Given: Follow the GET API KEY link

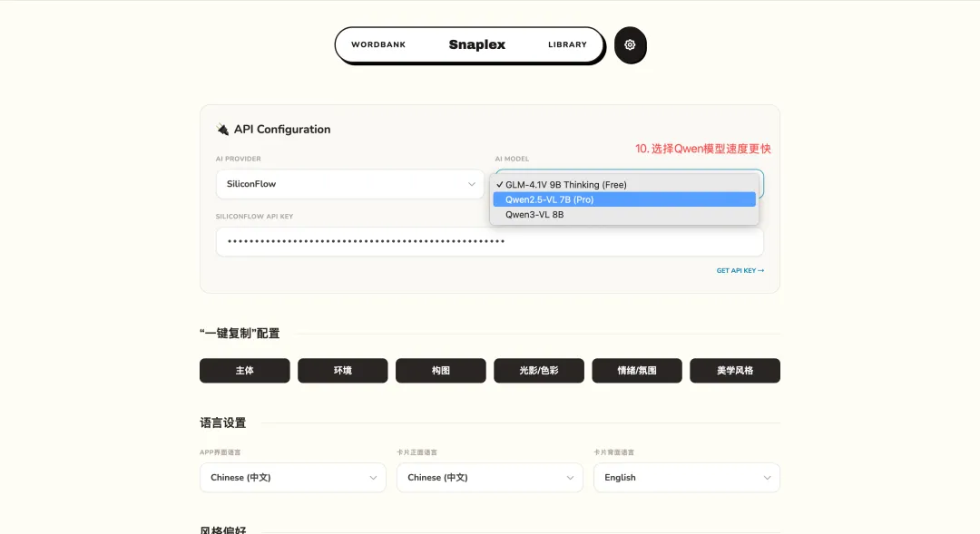Looking at the screenshot, I should [x=740, y=270].
